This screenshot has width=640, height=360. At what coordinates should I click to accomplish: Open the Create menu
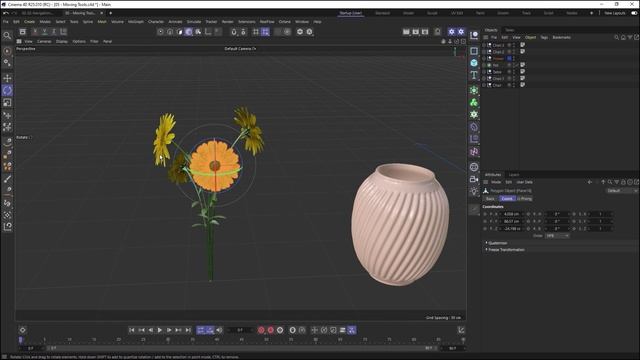[x=29, y=22]
